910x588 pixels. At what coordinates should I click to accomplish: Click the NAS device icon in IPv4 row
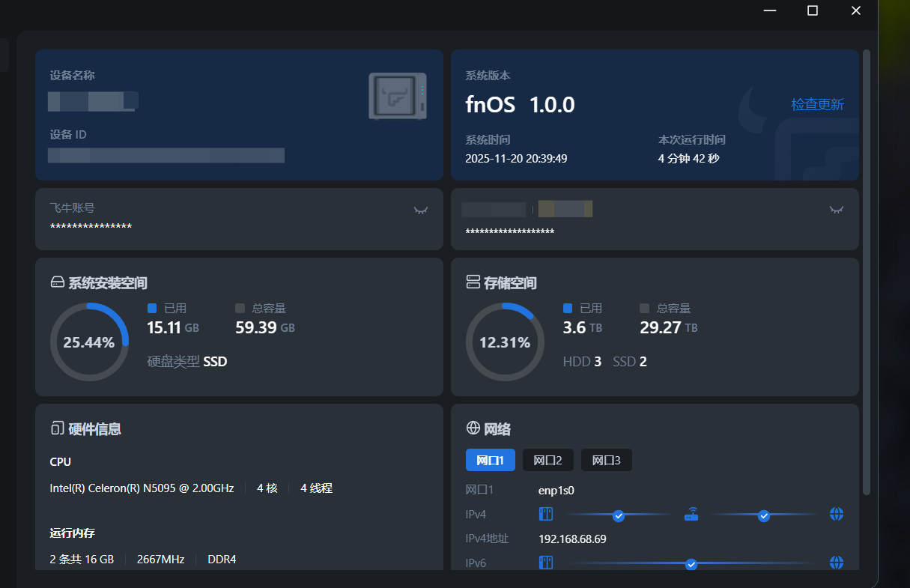pyautogui.click(x=546, y=515)
